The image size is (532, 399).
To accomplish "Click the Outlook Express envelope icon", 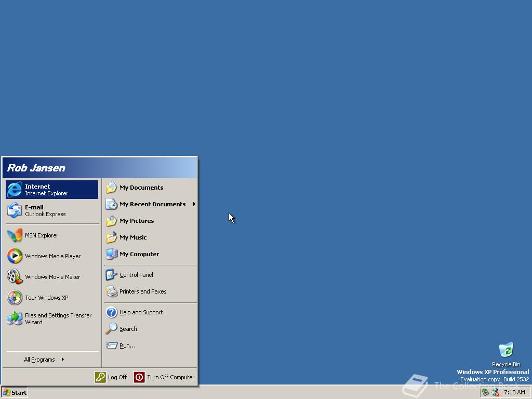I will point(15,210).
